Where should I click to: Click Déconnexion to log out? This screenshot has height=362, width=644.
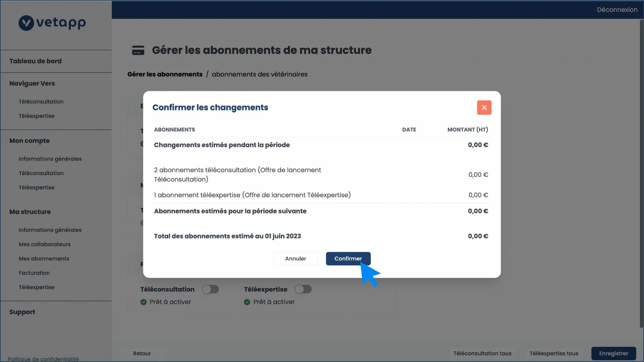click(x=617, y=10)
